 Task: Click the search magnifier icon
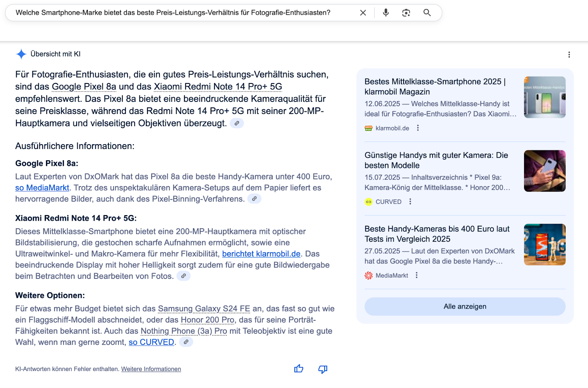427,13
